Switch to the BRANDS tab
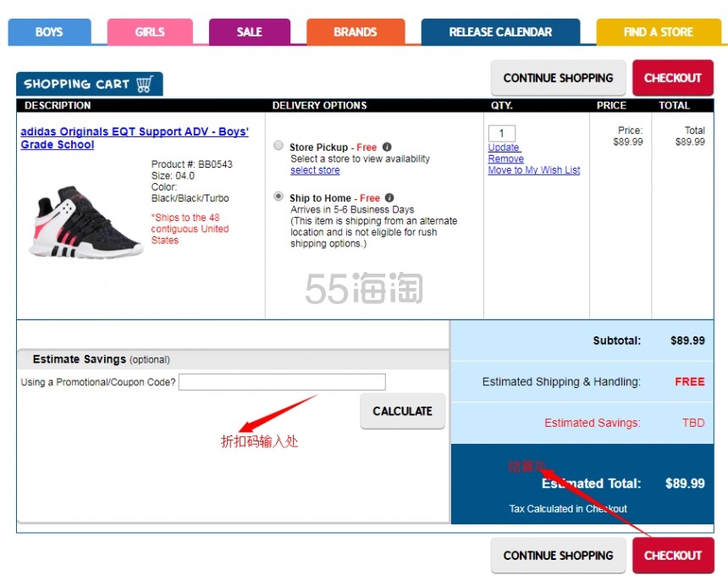The height and width of the screenshot is (576, 728). (356, 32)
